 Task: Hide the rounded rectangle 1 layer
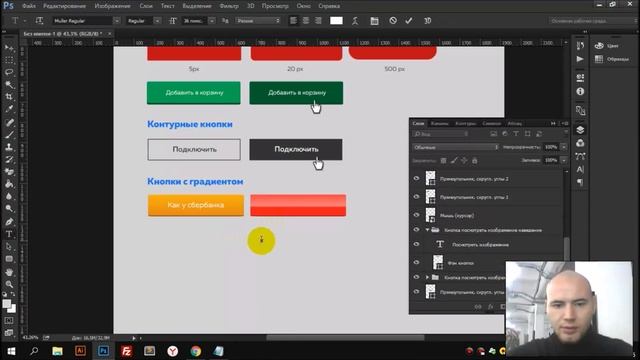[416, 197]
